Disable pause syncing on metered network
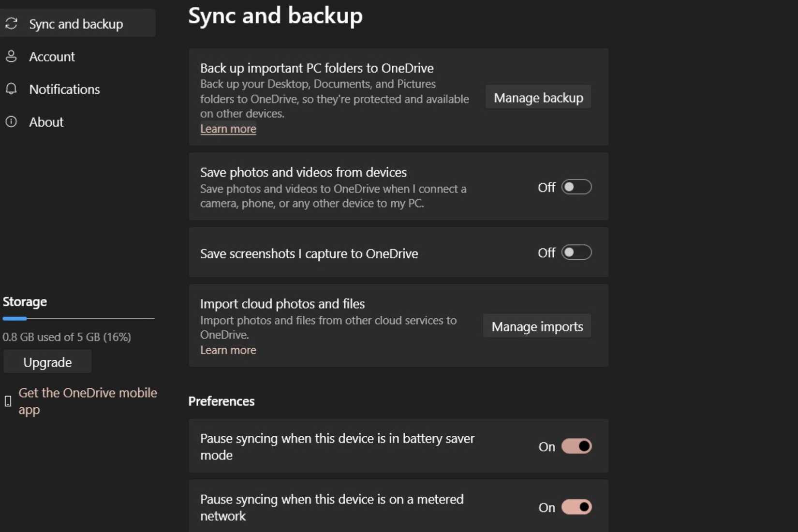 click(x=576, y=507)
